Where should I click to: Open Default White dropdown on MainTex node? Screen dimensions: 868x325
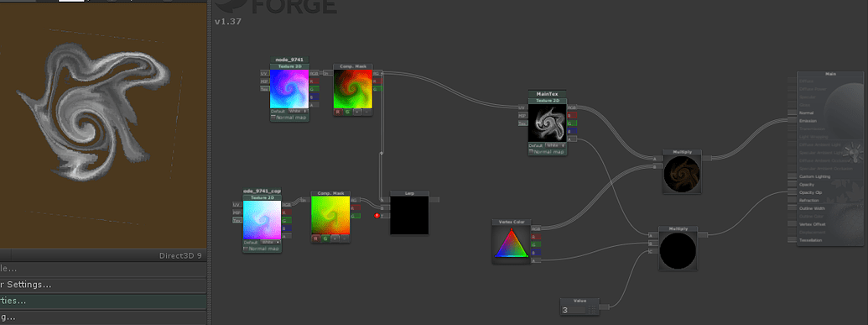(x=556, y=145)
